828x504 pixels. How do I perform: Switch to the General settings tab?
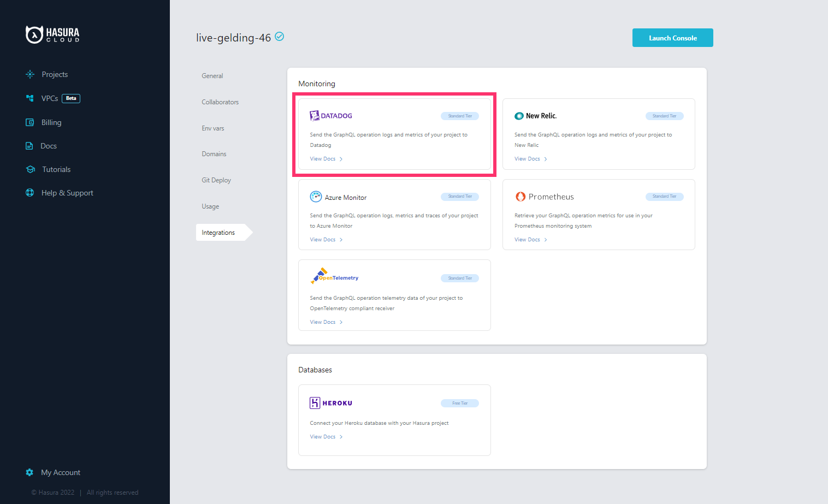click(x=212, y=76)
